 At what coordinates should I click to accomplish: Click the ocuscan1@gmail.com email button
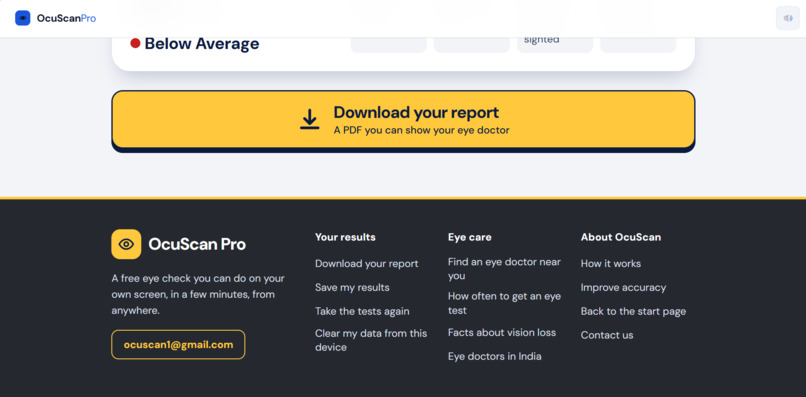click(x=178, y=345)
